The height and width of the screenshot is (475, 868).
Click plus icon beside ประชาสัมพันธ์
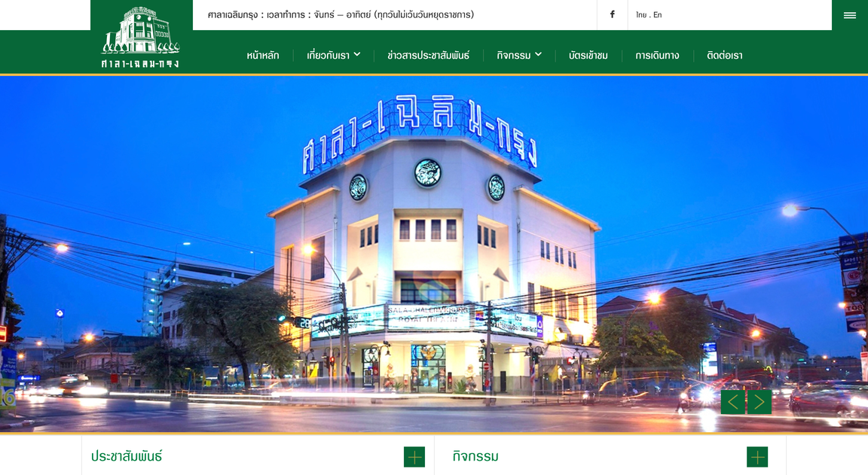414,457
